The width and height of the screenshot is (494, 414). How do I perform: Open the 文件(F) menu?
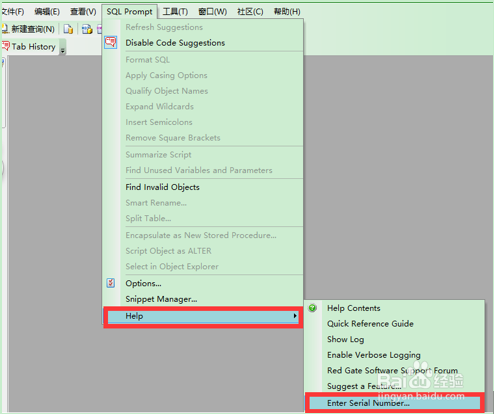[x=13, y=12]
